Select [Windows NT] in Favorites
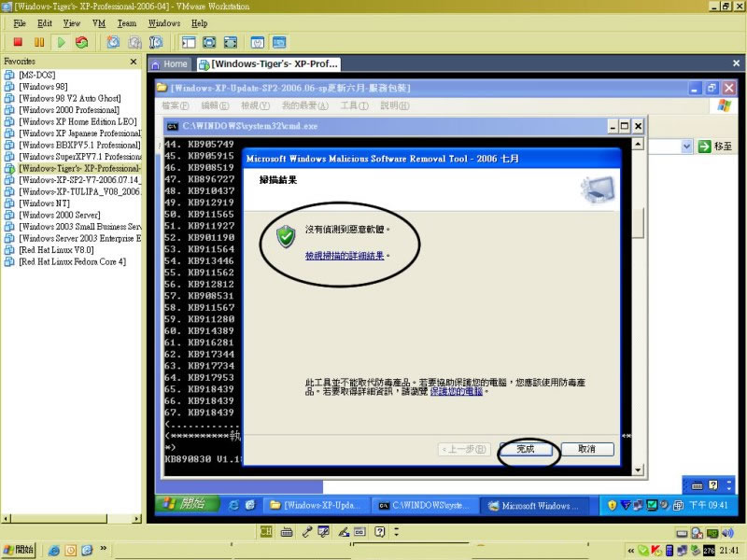The image size is (747, 560). pyautogui.click(x=44, y=203)
